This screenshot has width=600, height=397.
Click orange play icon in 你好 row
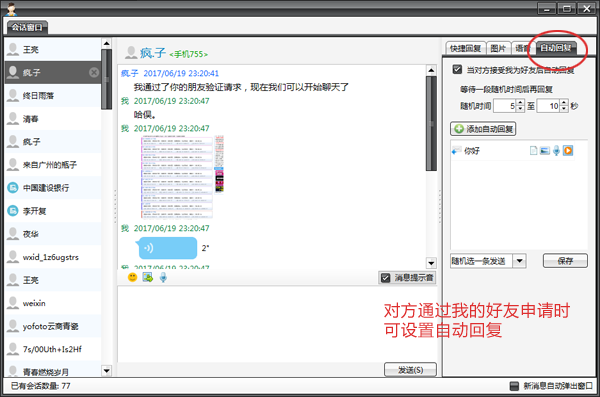[568, 150]
